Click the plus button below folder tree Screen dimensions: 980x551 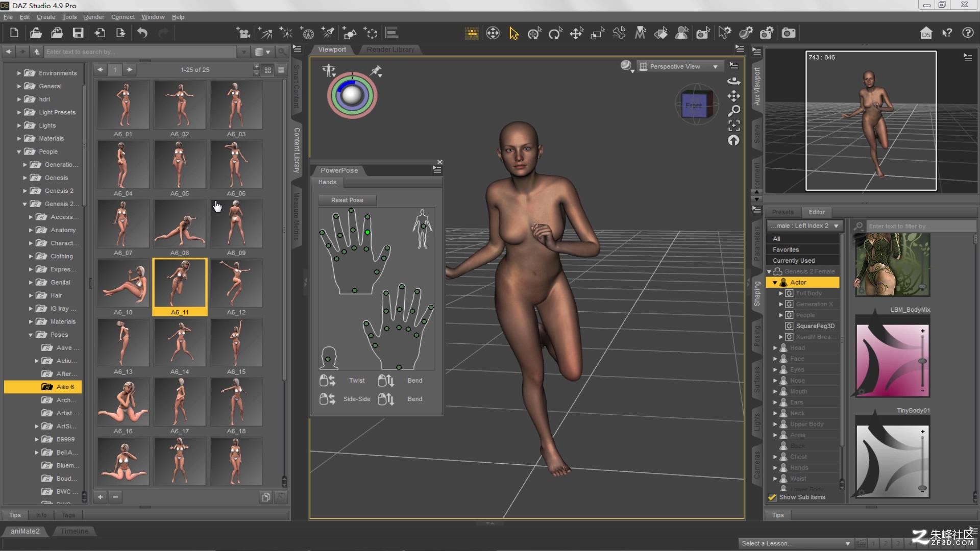click(x=101, y=497)
